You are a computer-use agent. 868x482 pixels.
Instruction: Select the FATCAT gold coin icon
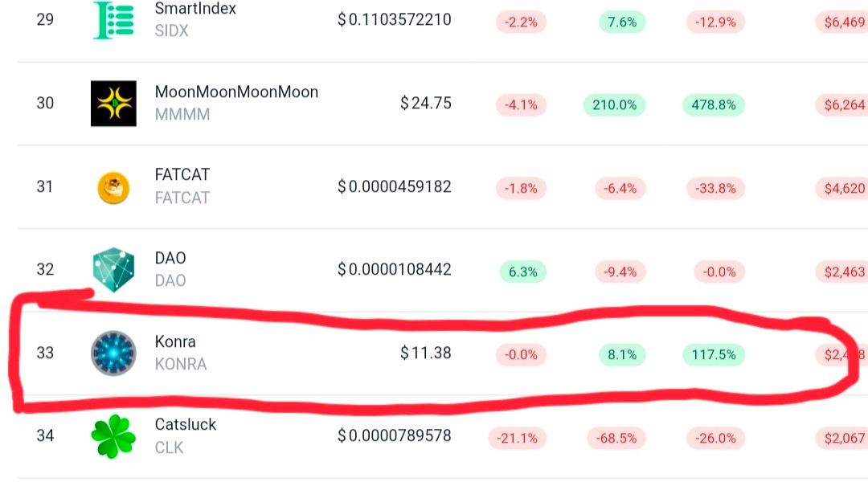point(113,188)
